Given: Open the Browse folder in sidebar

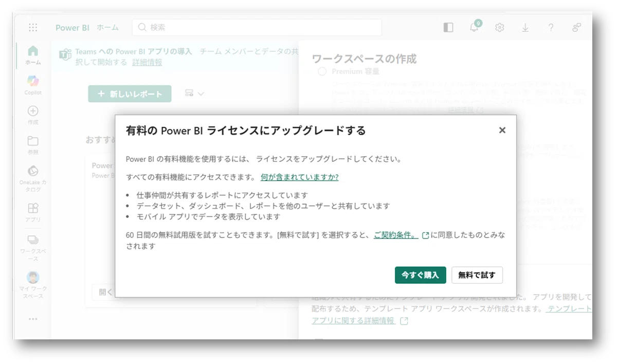Looking at the screenshot, I should pyautogui.click(x=33, y=145).
